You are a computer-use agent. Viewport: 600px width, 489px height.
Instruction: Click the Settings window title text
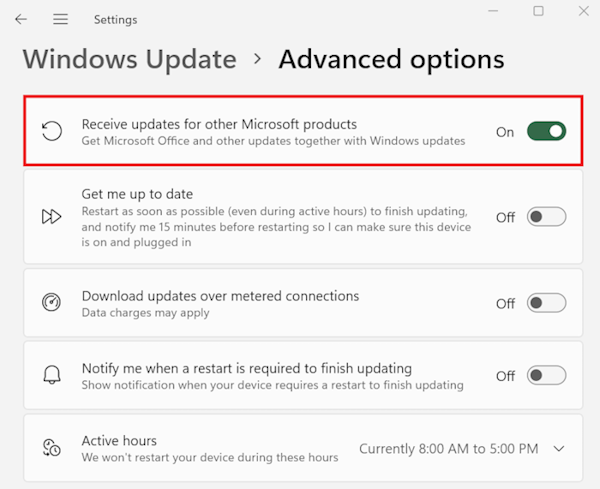click(x=115, y=19)
